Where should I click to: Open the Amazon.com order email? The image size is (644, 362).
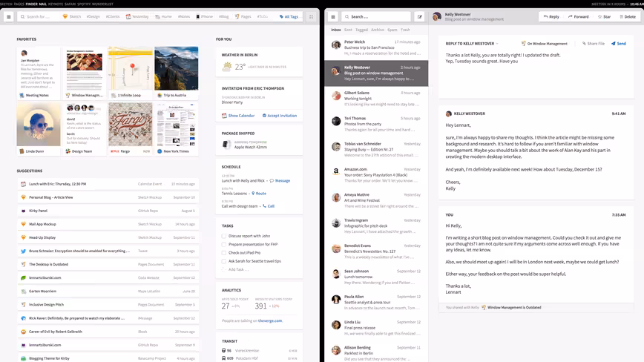point(376,175)
